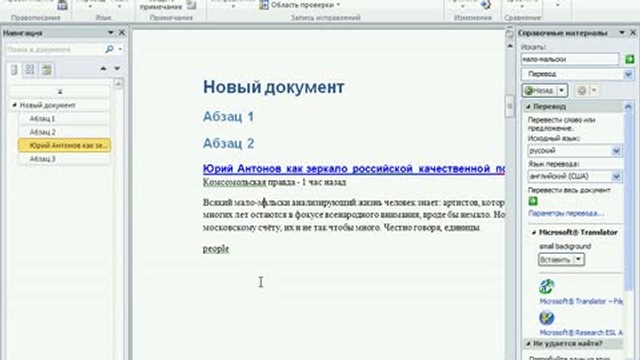Click the underlined word 'people' in the document
The image size is (640, 360).
pyautogui.click(x=216, y=249)
